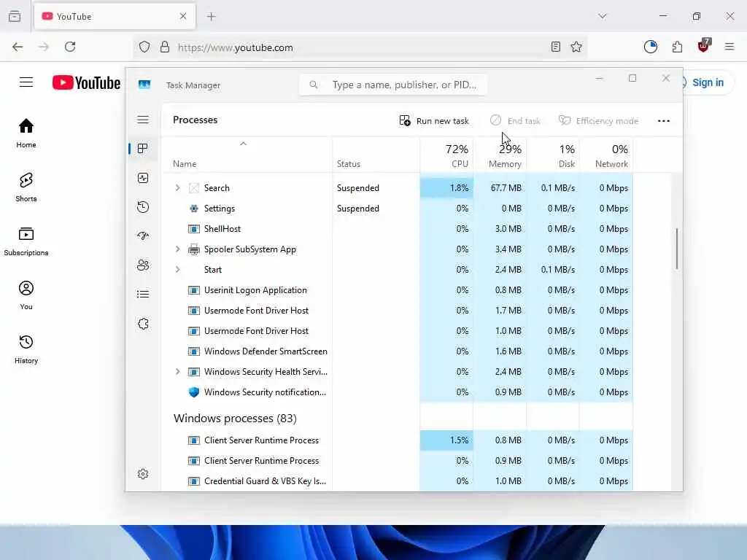
Task: Expand the Spooler SubSystem App group
Action: [x=178, y=249]
